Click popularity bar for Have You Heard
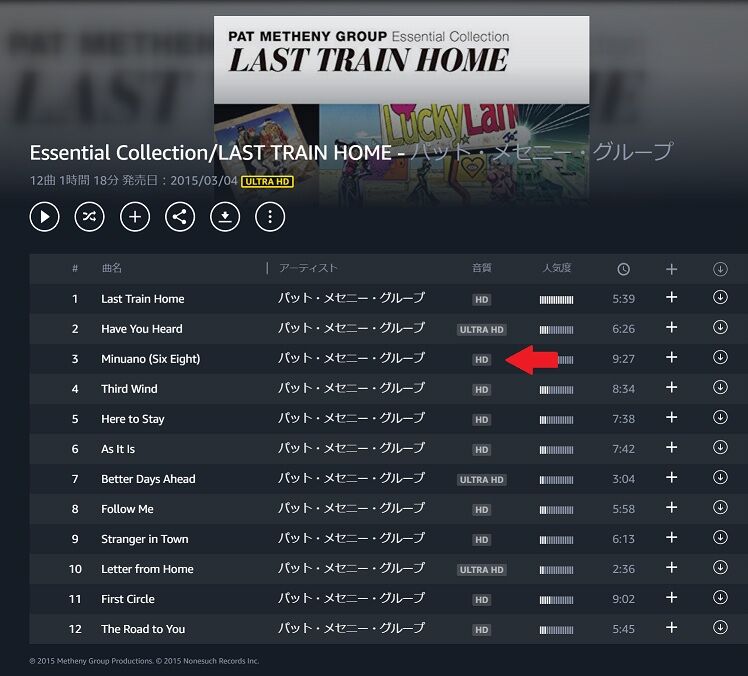748x676 pixels. click(556, 330)
